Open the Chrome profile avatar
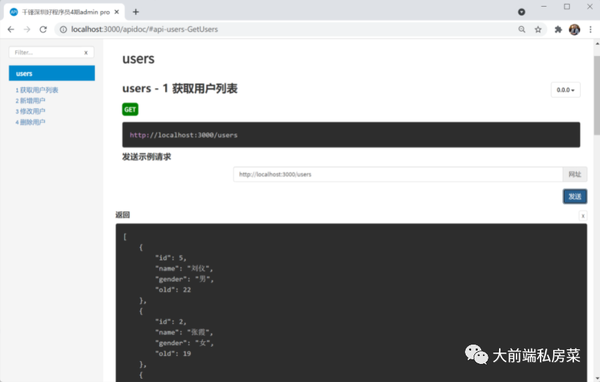The height and width of the screenshot is (382, 600). tap(574, 29)
